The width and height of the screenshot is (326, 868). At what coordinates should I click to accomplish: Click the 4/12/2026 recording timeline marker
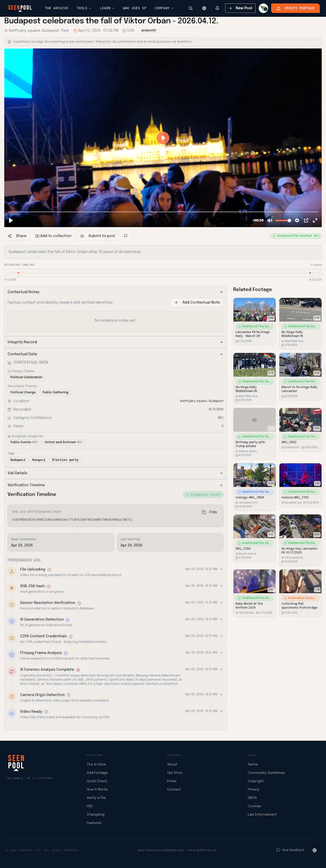tap(18, 273)
